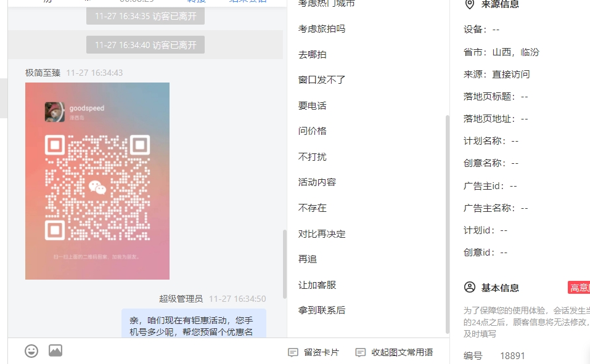Click the icon beside 收起图文常用语
This screenshot has width=590, height=364.
click(x=361, y=352)
